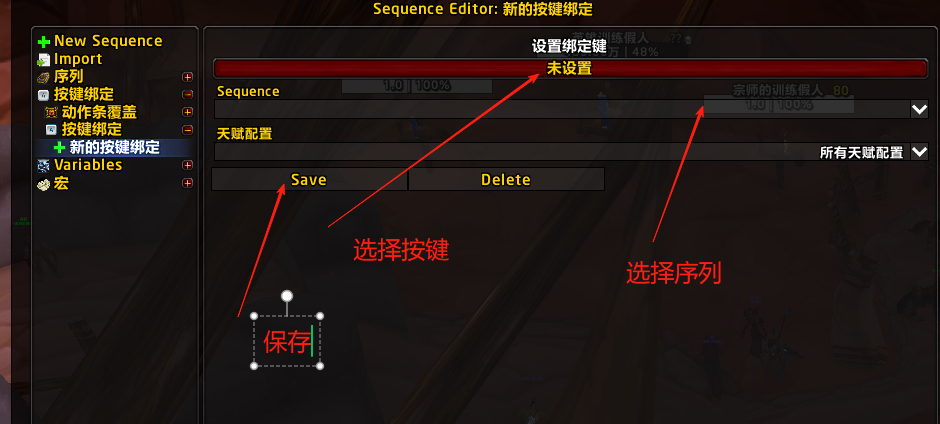Click the nested 按键绑定 key icon
The height and width of the screenshot is (424, 940).
click(51, 130)
